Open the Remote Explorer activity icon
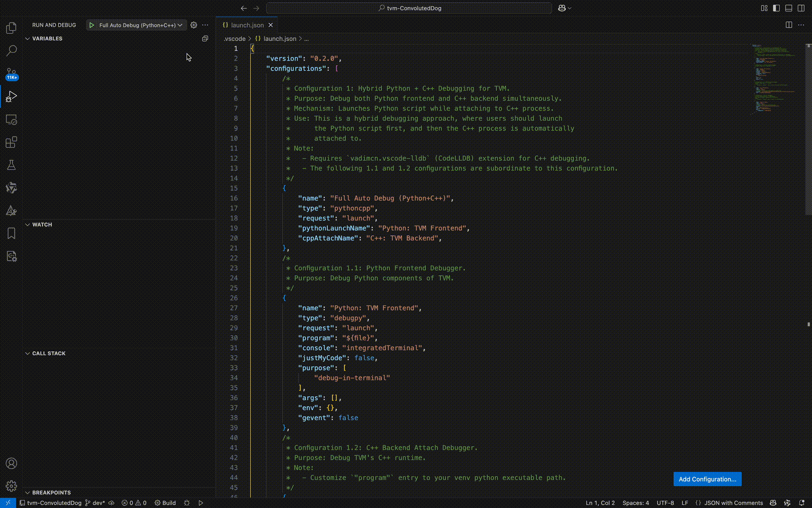Screen dimensions: 812x508 (11, 119)
